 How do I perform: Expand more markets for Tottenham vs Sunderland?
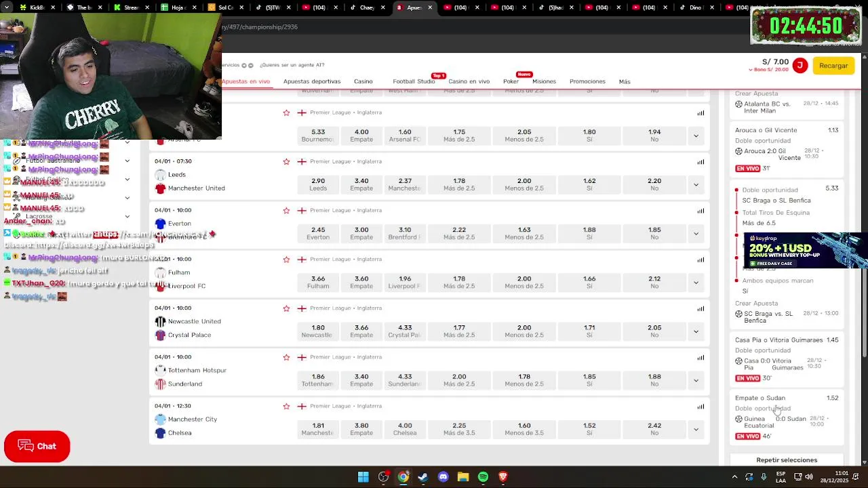point(696,380)
